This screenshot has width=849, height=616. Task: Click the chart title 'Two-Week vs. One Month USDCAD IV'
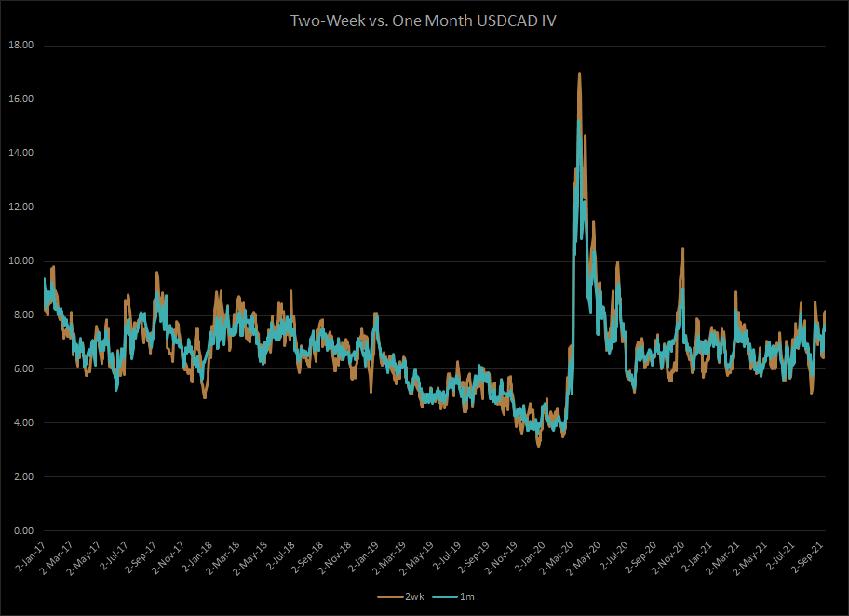pos(424,20)
